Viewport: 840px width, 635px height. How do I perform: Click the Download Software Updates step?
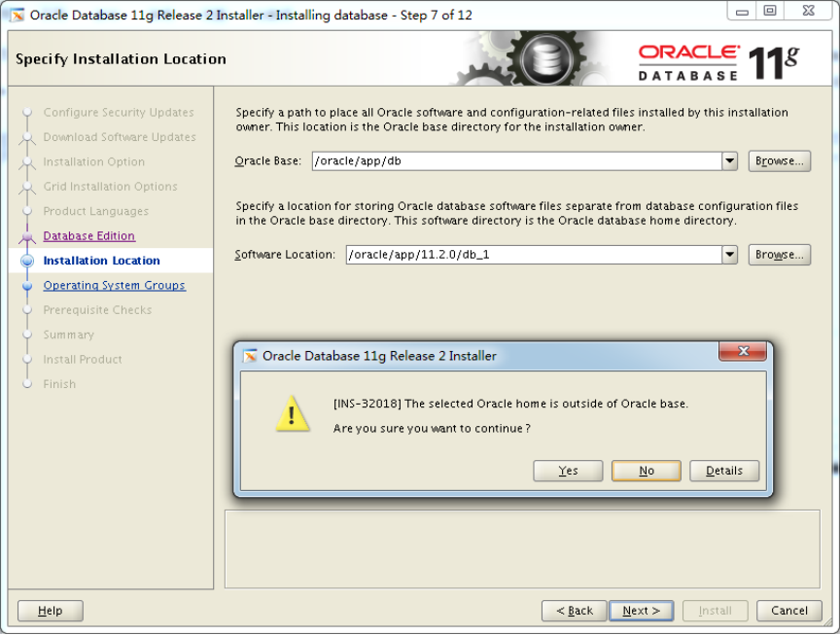[x=120, y=137]
